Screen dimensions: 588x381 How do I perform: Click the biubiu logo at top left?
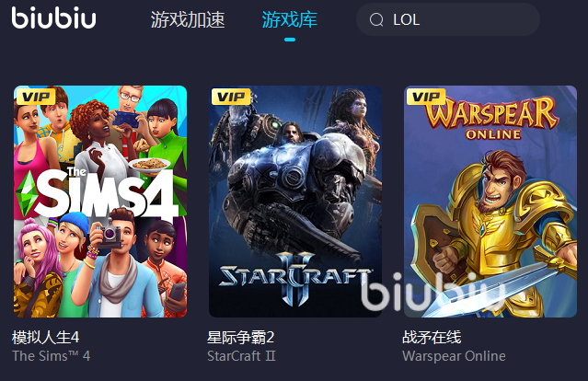point(53,17)
